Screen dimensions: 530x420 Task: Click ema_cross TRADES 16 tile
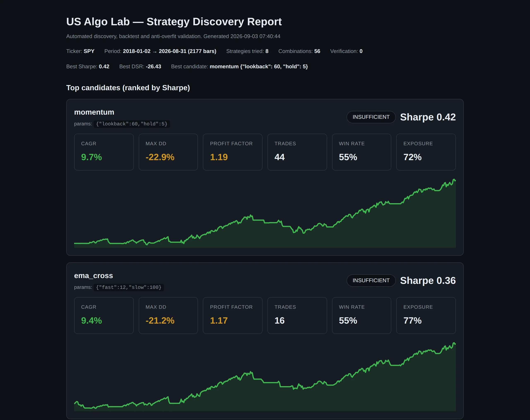coord(297,316)
